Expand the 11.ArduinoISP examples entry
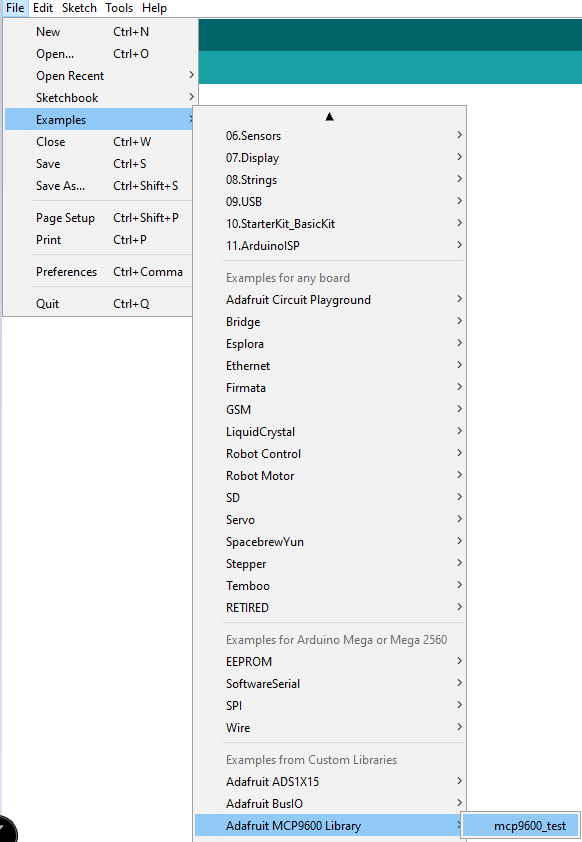 pos(329,245)
